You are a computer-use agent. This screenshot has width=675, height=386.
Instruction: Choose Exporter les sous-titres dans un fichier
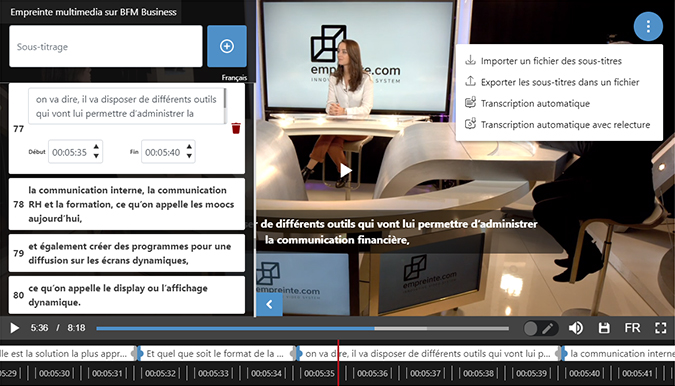(560, 82)
